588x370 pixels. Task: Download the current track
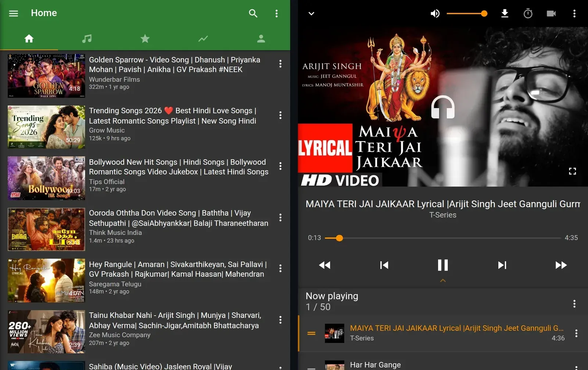coord(505,14)
